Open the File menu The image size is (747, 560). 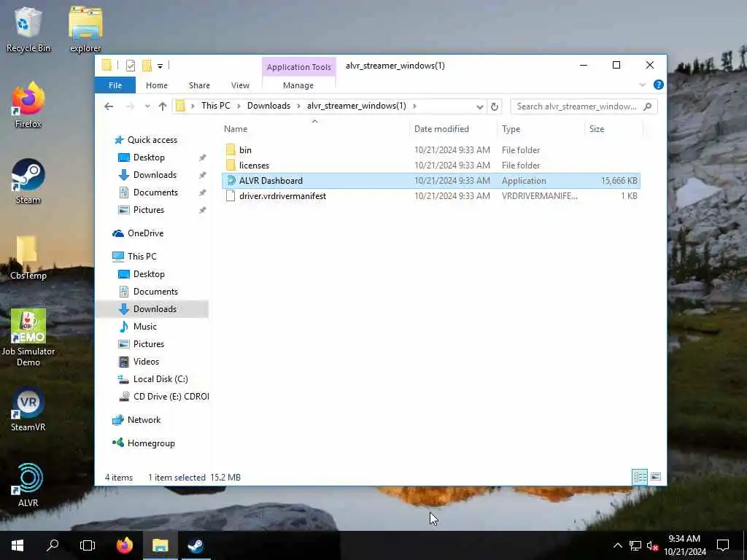115,85
